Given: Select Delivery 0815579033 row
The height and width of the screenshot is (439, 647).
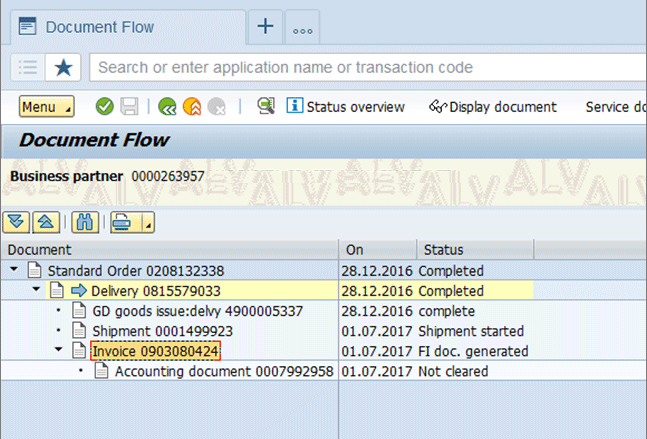Looking at the screenshot, I should 156,291.
